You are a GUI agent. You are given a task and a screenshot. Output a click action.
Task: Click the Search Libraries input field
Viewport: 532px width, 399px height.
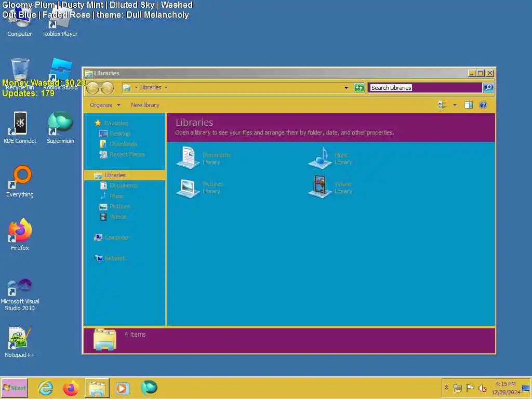click(x=425, y=87)
